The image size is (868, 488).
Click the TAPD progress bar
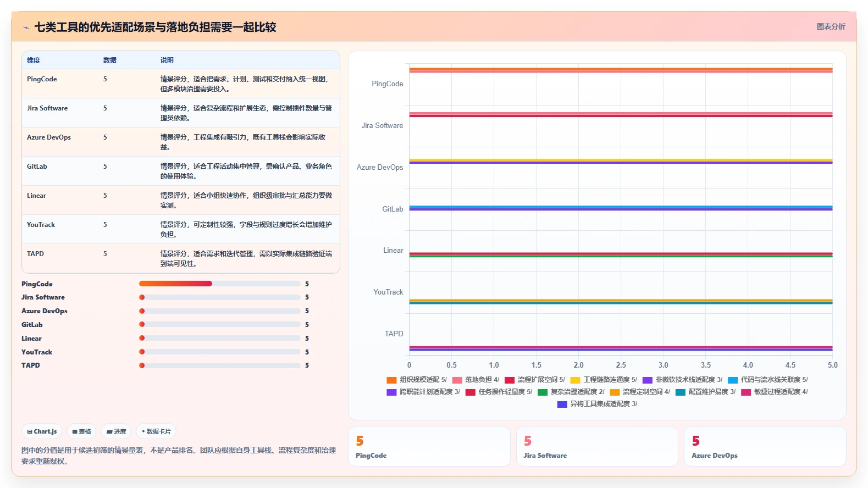(219, 365)
